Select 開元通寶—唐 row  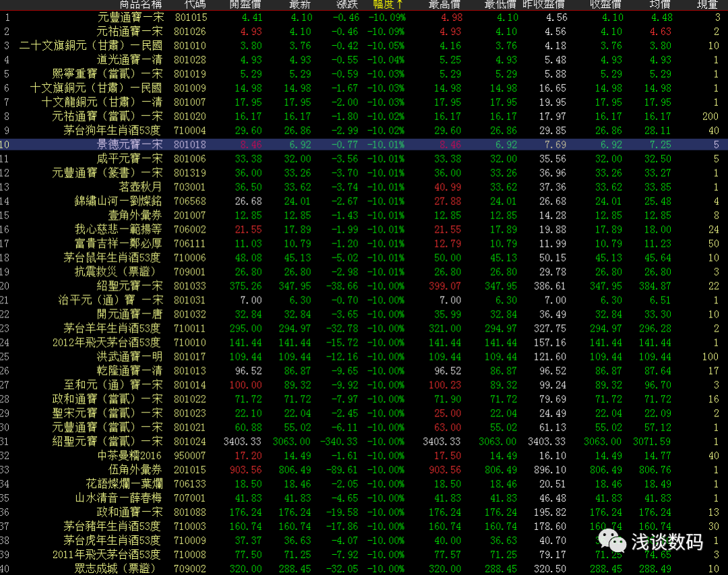point(364,314)
